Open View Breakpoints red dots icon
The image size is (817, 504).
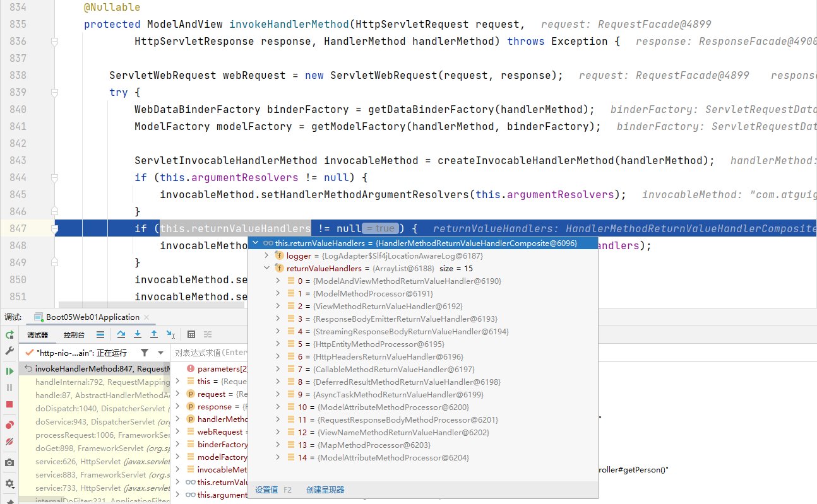[9, 425]
